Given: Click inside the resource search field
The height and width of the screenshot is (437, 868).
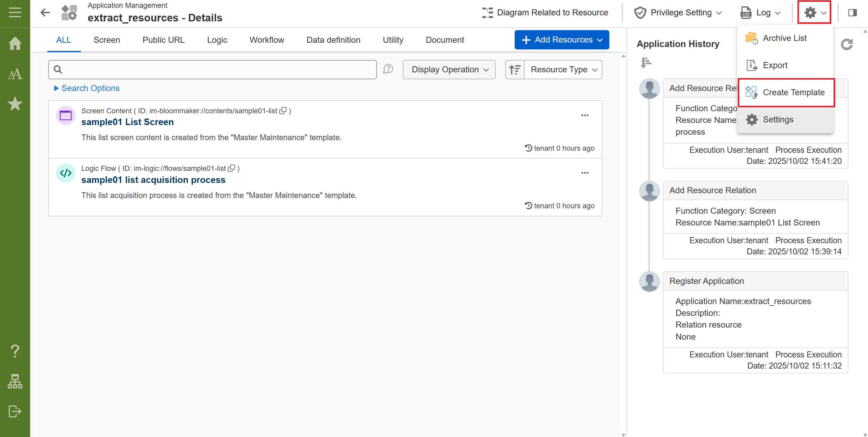Looking at the screenshot, I should pyautogui.click(x=216, y=70).
